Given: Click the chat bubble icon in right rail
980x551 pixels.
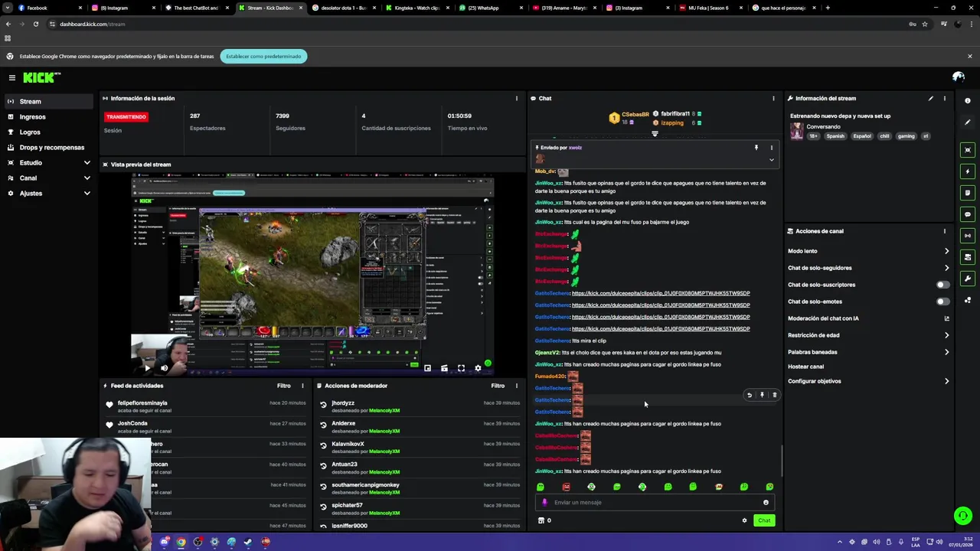Looking at the screenshot, I should click(x=968, y=214).
